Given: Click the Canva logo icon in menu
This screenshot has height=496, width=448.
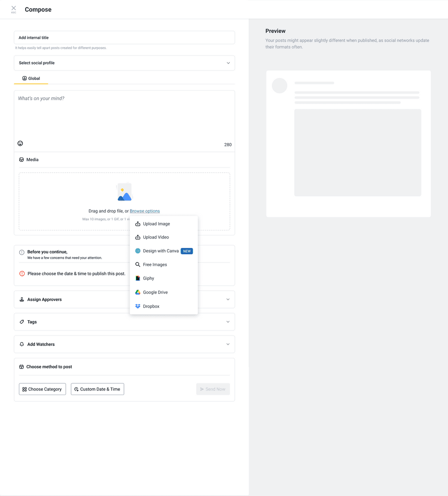Looking at the screenshot, I should [138, 251].
